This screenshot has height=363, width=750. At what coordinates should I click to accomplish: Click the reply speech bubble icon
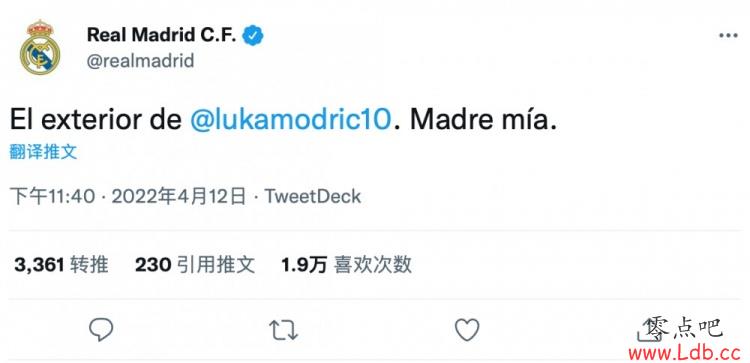[x=101, y=330]
